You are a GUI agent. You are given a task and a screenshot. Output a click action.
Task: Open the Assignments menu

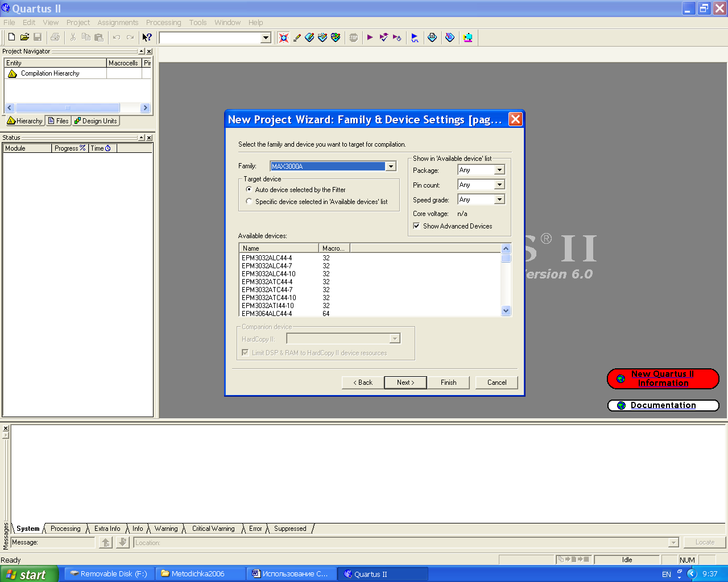pos(118,22)
